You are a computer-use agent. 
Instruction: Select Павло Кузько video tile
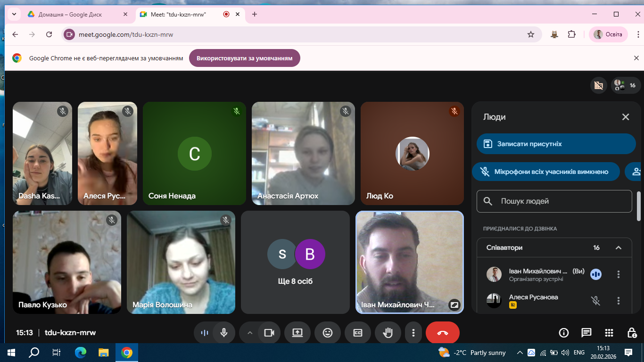point(67,262)
